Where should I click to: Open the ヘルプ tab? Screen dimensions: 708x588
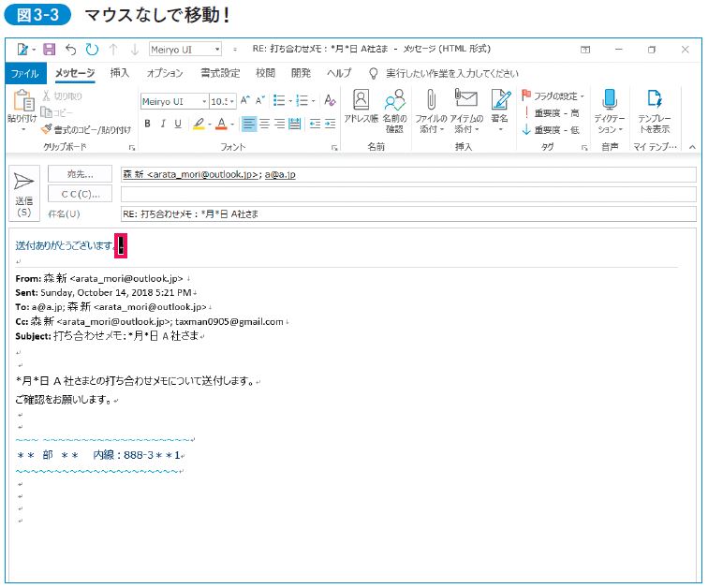(x=339, y=73)
